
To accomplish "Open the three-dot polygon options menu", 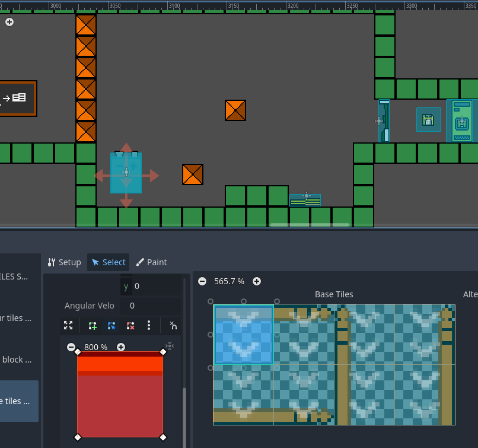I will (149, 326).
